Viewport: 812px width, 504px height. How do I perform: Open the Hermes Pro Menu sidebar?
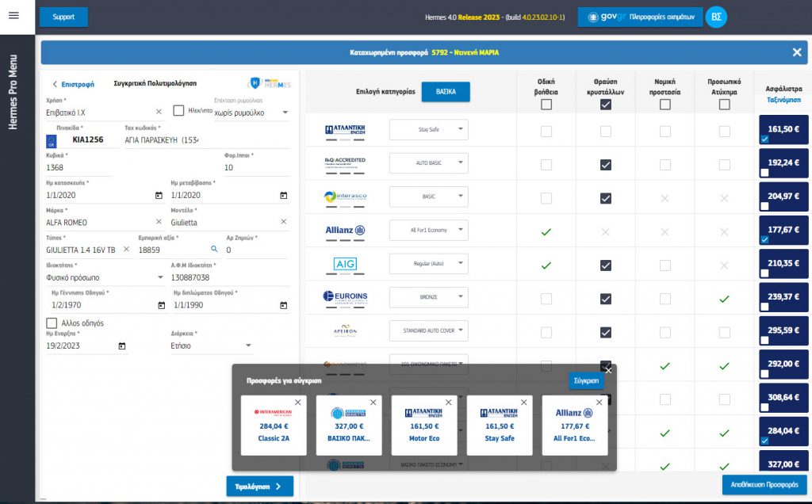tap(13, 92)
